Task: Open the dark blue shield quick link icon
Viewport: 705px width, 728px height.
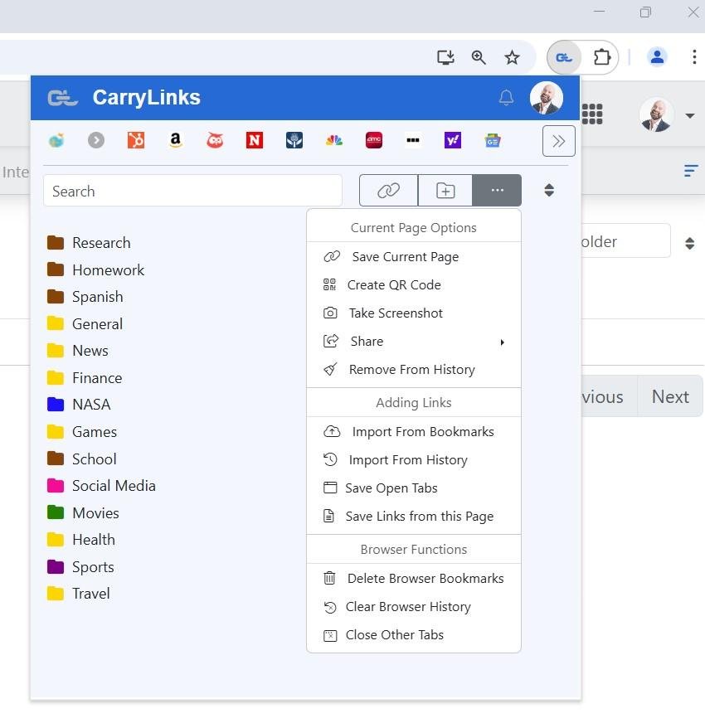Action: (x=294, y=140)
